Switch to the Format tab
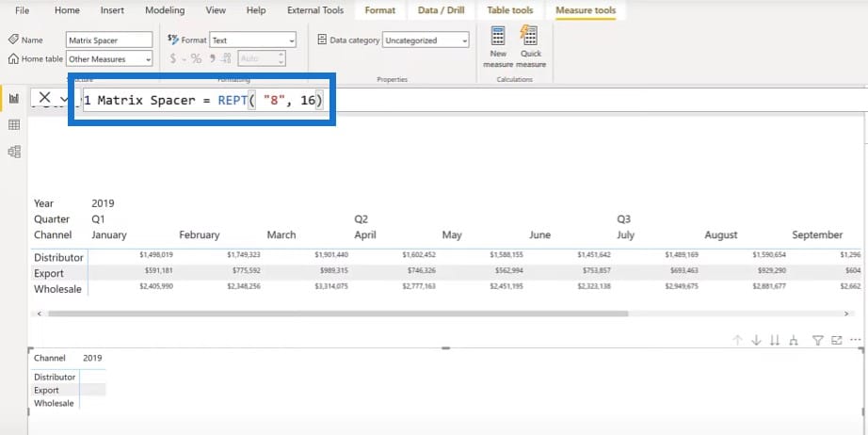This screenshot has width=868, height=435. coord(380,10)
